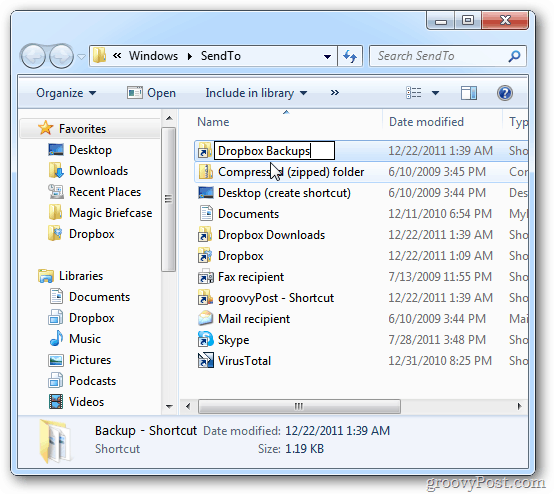Click the Fax recipient icon
The width and height of the screenshot is (554, 494).
205,277
